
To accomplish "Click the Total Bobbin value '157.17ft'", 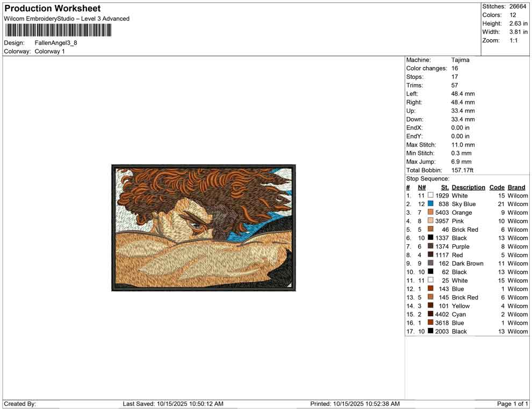I will (463, 170).
